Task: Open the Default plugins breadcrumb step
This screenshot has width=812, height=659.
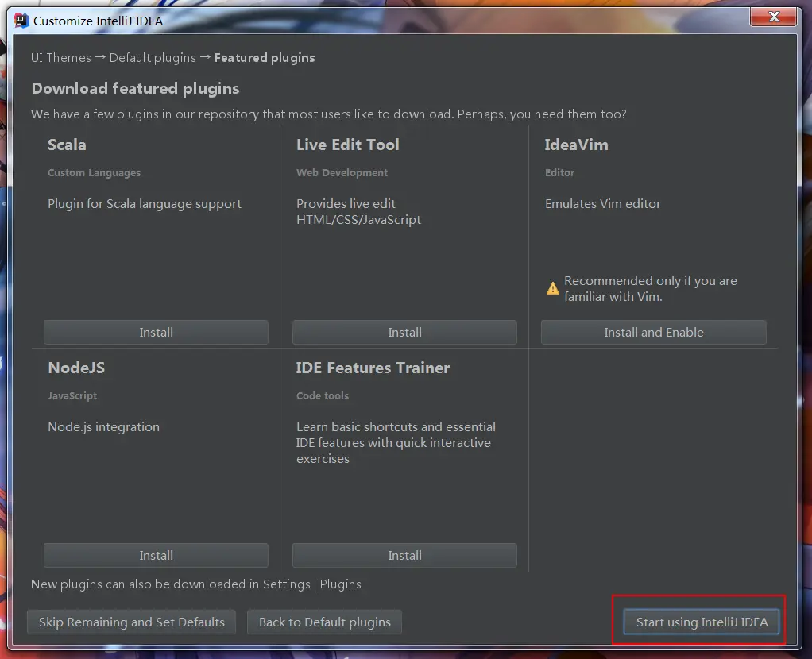Action: click(153, 57)
